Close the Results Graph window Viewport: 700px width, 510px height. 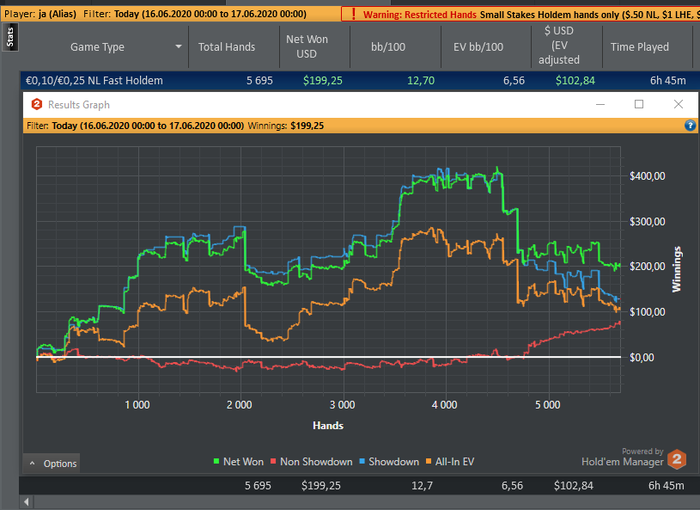[x=678, y=104]
